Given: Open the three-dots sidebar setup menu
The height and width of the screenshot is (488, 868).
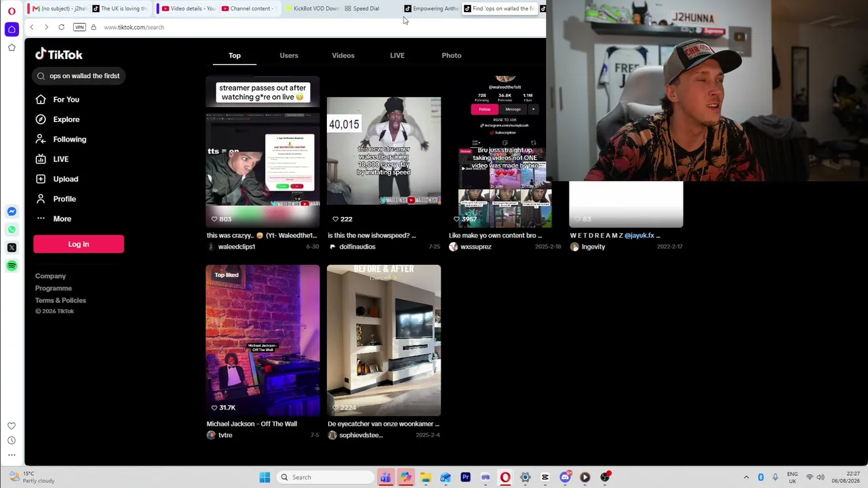Looking at the screenshot, I should (12, 455).
